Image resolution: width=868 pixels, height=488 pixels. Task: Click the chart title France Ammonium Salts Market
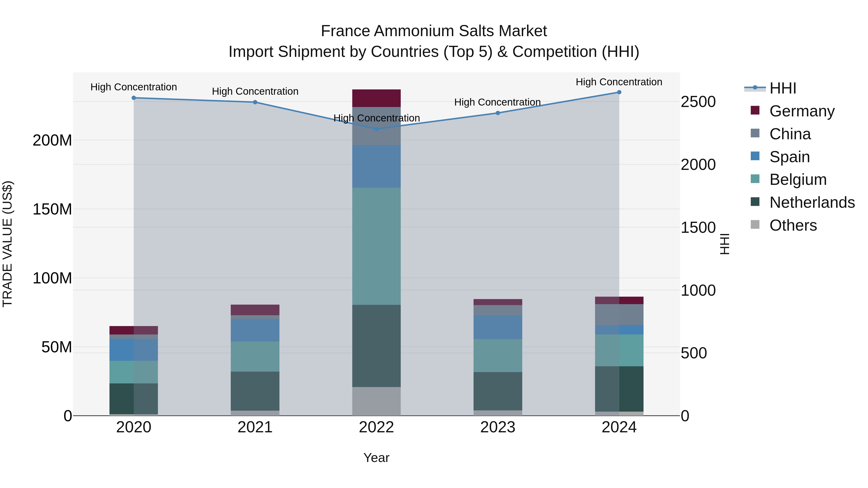coord(434,31)
